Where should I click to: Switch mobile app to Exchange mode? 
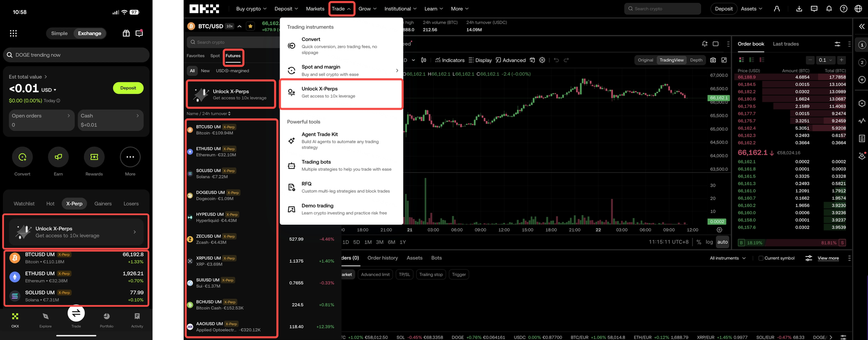click(x=90, y=33)
